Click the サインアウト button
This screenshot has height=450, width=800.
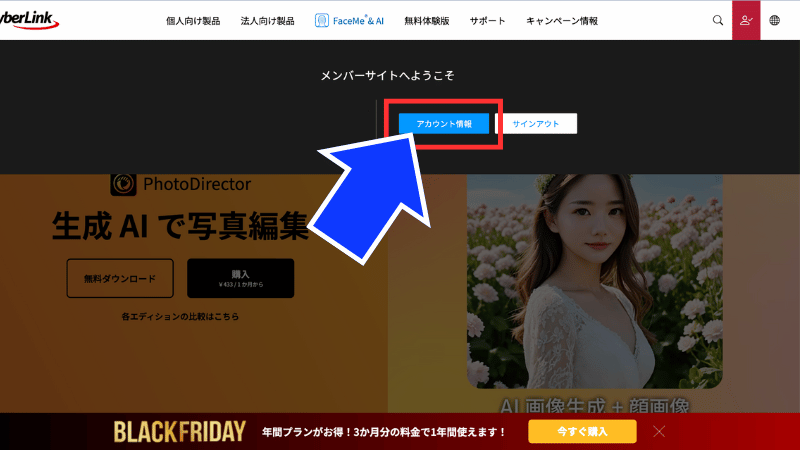[x=536, y=123]
